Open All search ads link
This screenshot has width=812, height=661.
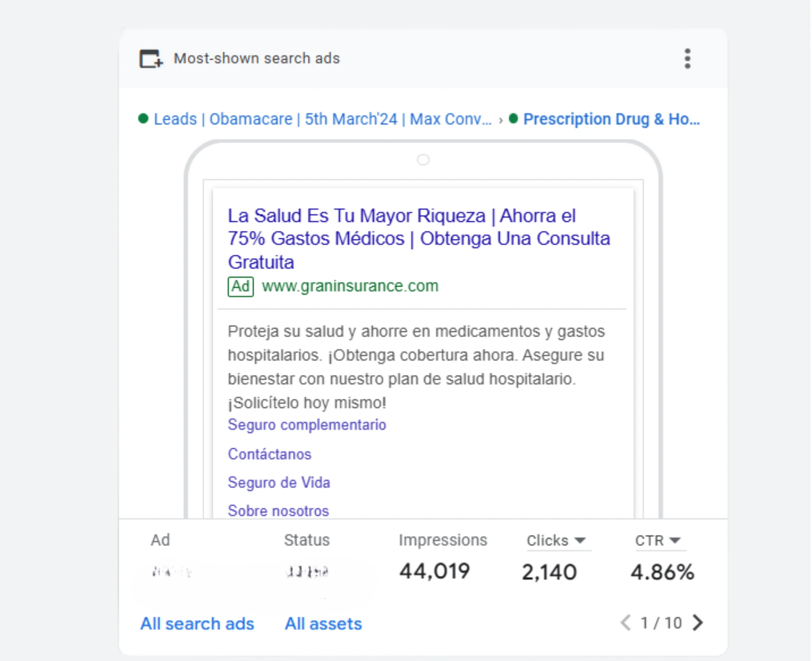pyautogui.click(x=197, y=624)
